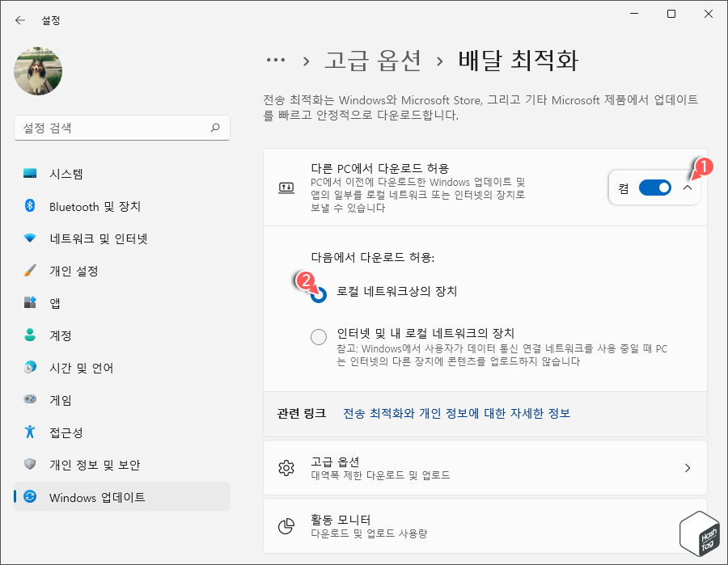Select the Wi-Fi network icon
The width and height of the screenshot is (728, 565).
pos(30,238)
